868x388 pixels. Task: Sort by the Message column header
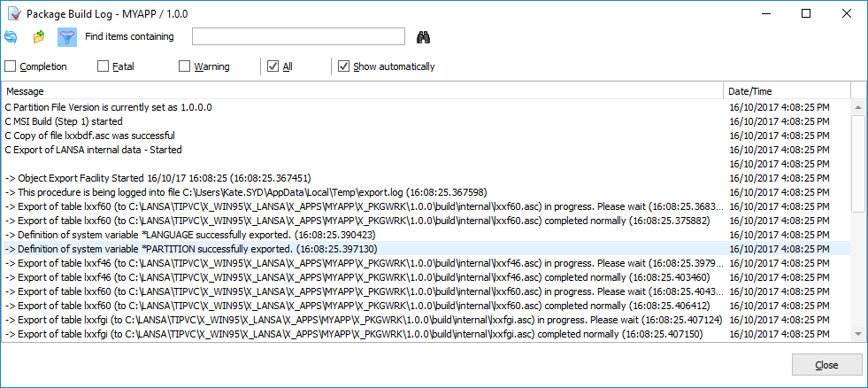pos(363,91)
